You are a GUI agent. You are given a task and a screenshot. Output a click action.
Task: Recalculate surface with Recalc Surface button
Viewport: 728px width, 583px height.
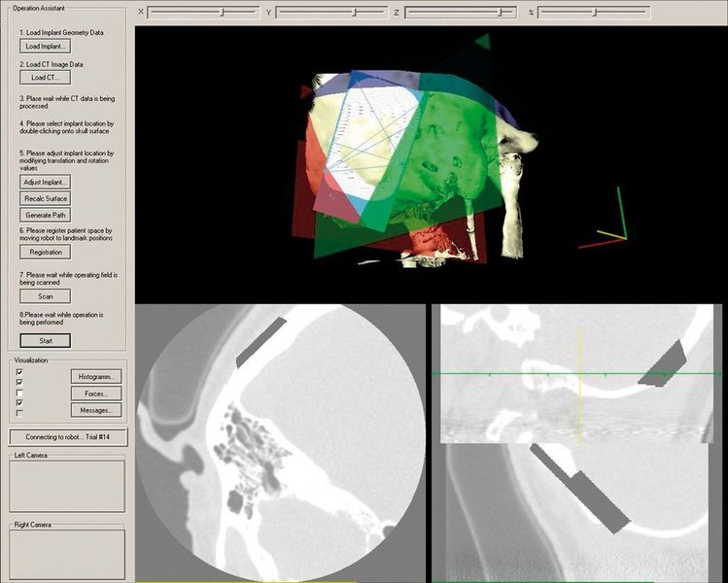point(46,198)
